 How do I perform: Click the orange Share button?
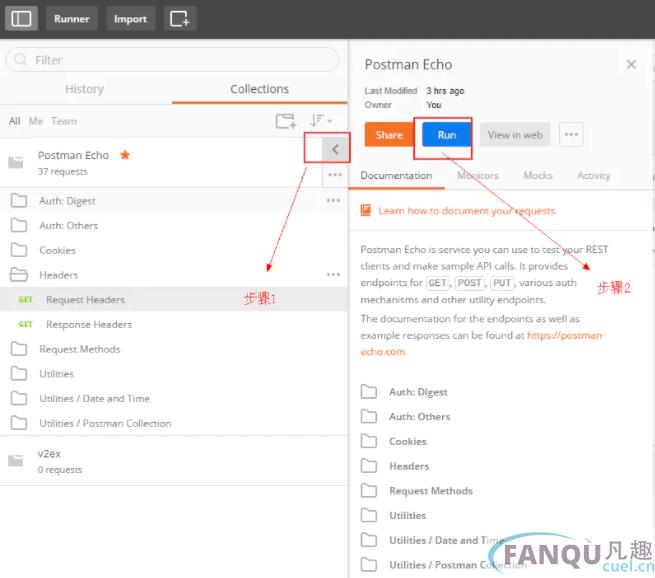tap(389, 135)
